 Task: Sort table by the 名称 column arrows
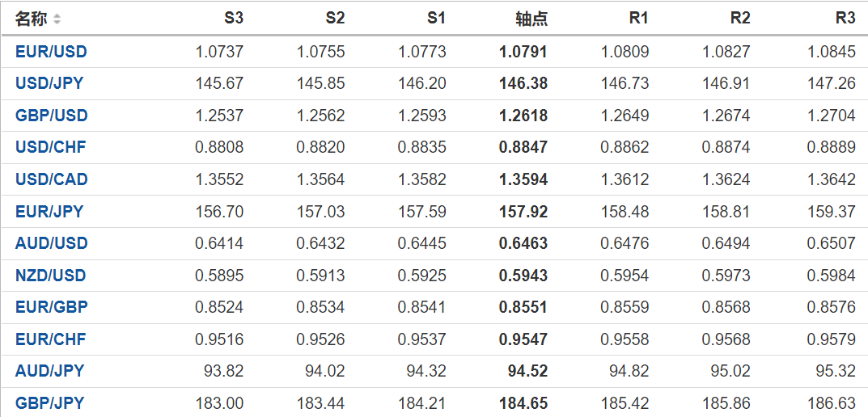[x=57, y=19]
